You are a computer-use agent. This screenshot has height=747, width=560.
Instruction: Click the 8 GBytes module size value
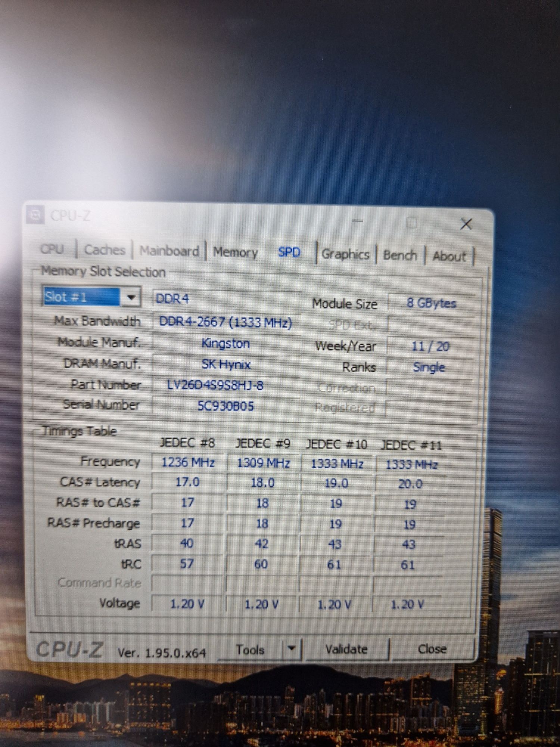tap(432, 303)
